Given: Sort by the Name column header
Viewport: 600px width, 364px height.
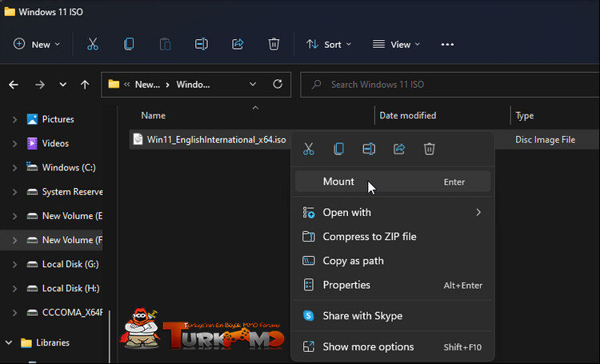Looking at the screenshot, I should (153, 115).
